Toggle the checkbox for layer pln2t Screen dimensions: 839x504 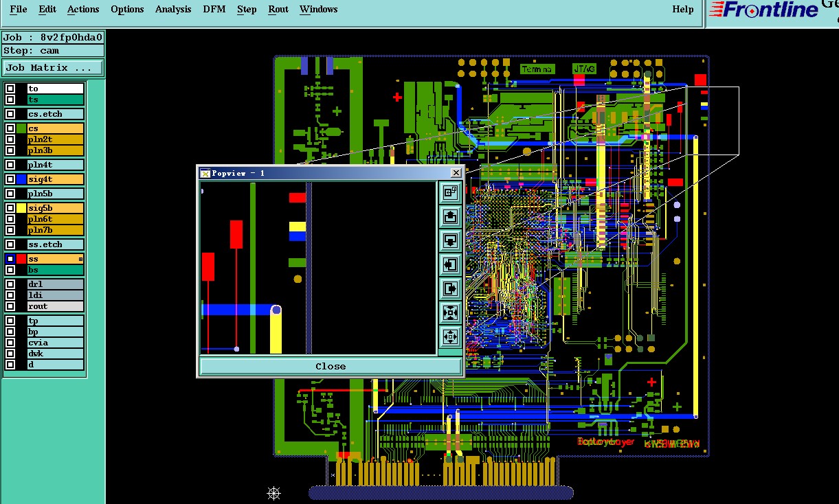[x=10, y=139]
